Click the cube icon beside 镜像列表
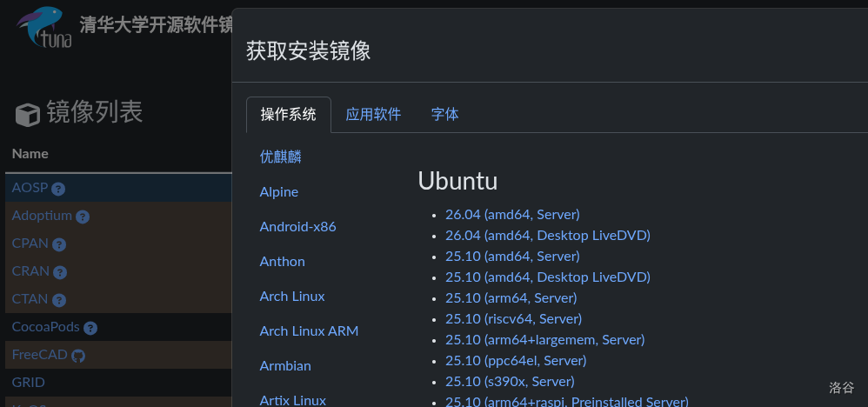This screenshot has width=868, height=407. (28, 115)
